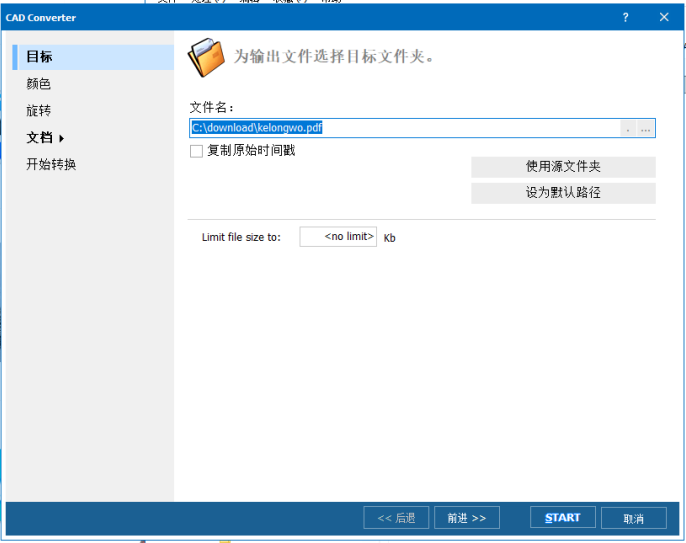Close the CAD Converter dialog

point(664,17)
